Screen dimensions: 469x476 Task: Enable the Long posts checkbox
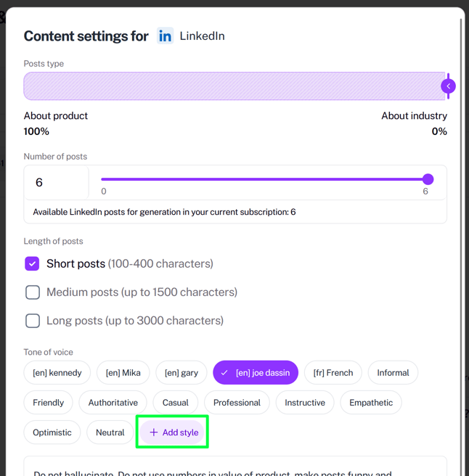click(33, 321)
